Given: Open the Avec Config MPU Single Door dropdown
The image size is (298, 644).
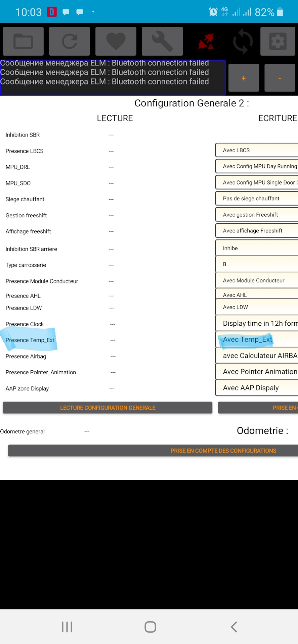Looking at the screenshot, I should point(257,182).
